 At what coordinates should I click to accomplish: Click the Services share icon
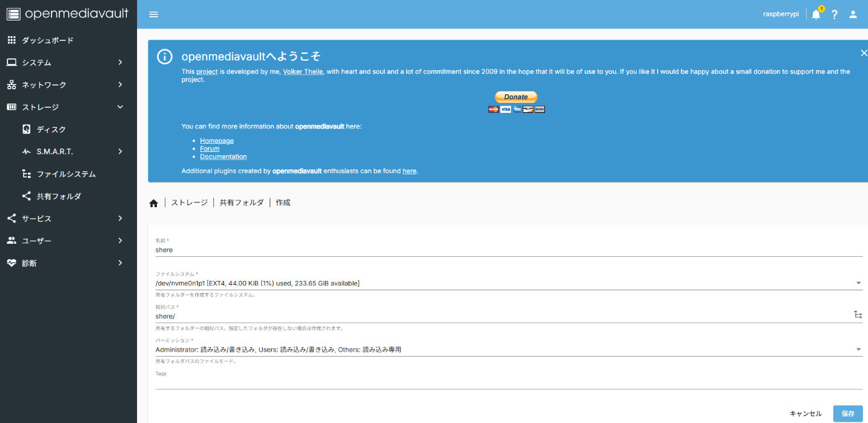point(11,218)
